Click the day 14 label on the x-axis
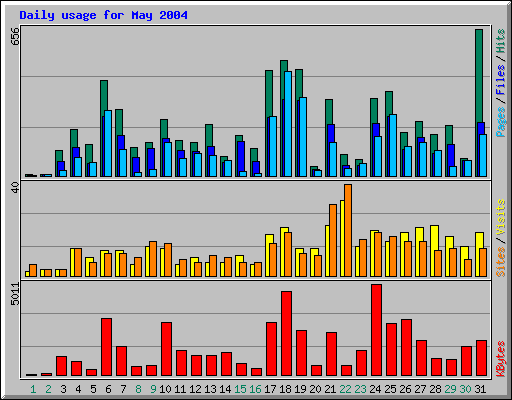The image size is (512, 400). 225,389
